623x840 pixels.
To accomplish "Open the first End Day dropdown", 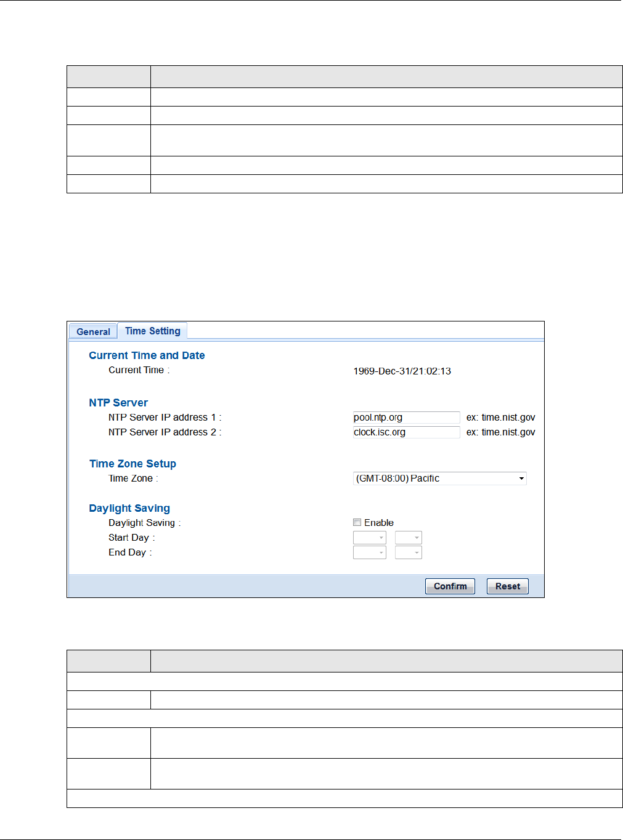I will coord(370,552).
